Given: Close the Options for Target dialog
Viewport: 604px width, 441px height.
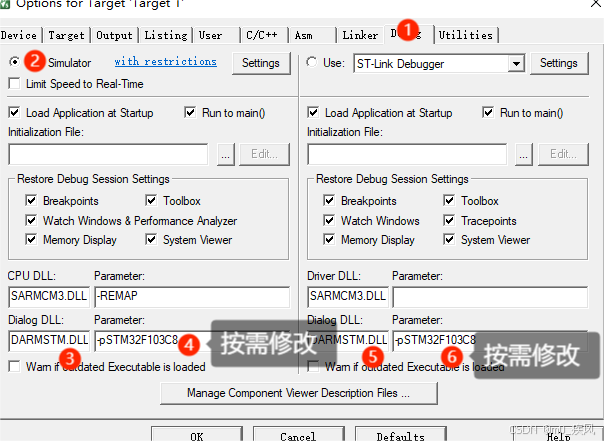Looking at the screenshot, I should [596, 3].
